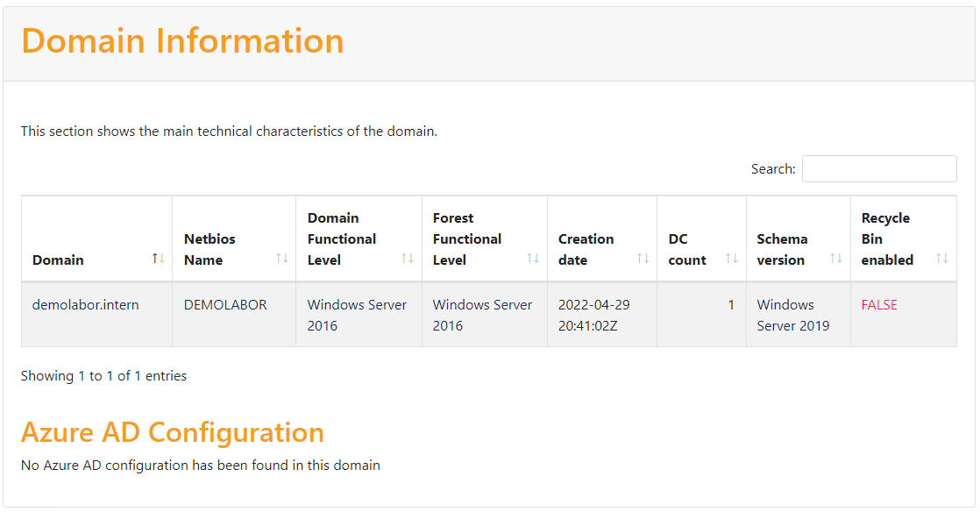Viewport: 980px width, 512px height.
Task: Click the Azure AD Configuration heading
Action: [x=173, y=432]
